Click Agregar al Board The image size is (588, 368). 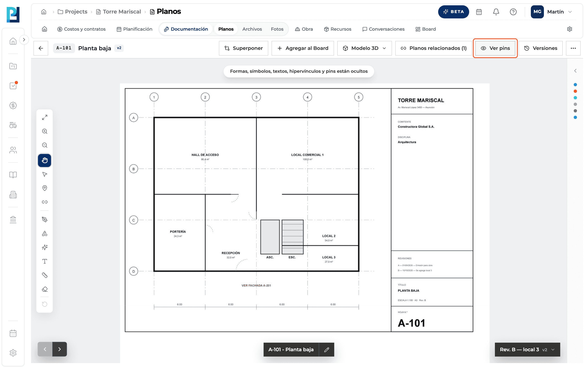point(303,48)
